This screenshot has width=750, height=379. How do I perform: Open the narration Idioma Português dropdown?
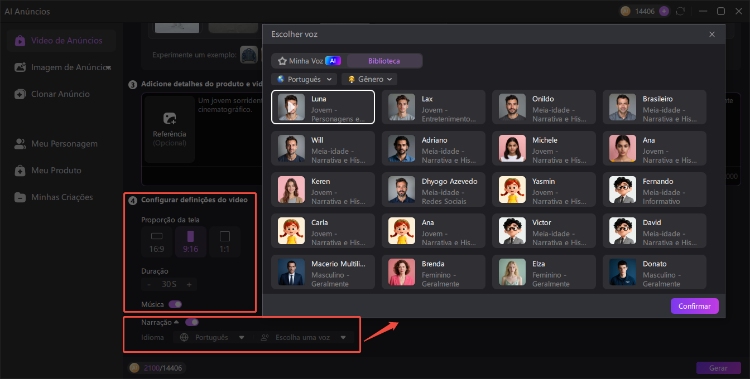[x=212, y=337]
